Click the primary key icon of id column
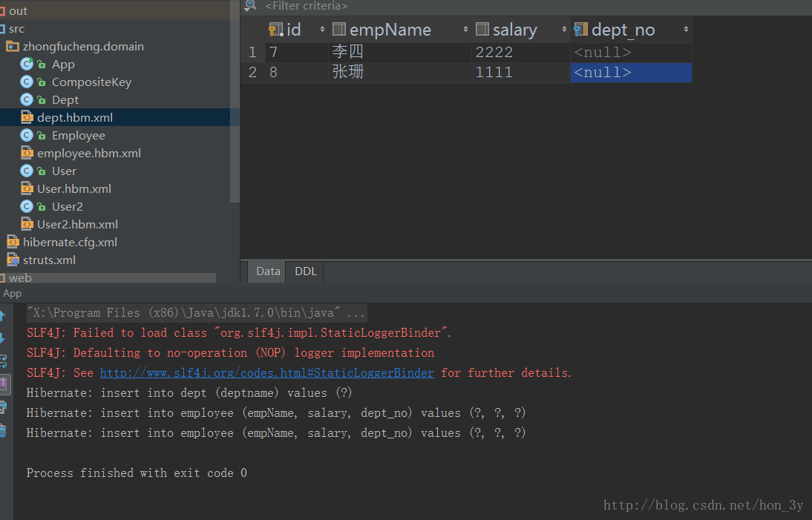812x520 pixels. point(275,30)
